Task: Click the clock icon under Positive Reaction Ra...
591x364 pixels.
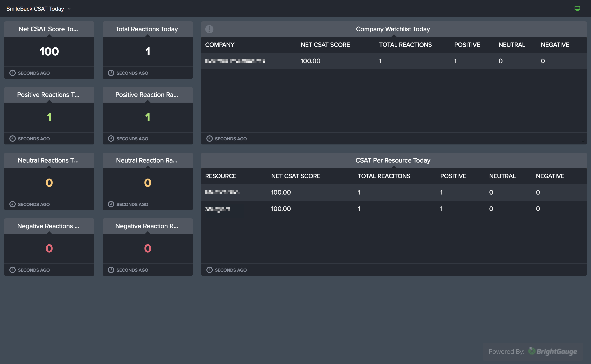Action: (111, 139)
